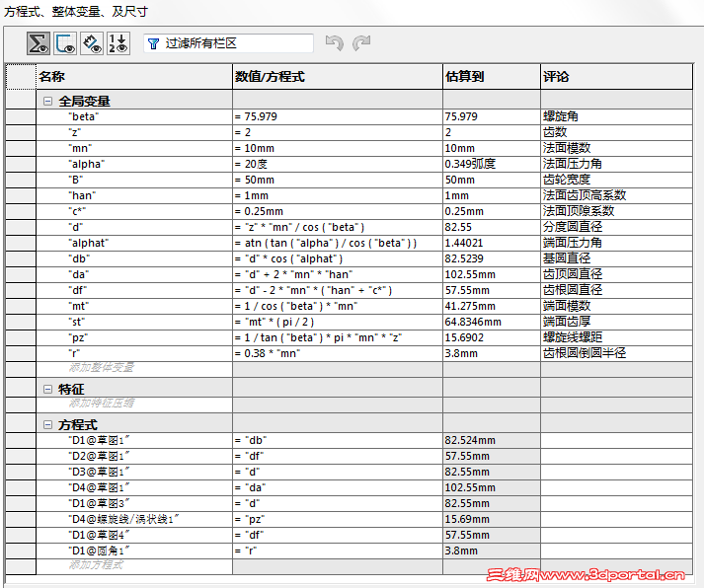
Task: Edit the 齿根圆倒圆半径 comment cell
Action: coord(616,353)
